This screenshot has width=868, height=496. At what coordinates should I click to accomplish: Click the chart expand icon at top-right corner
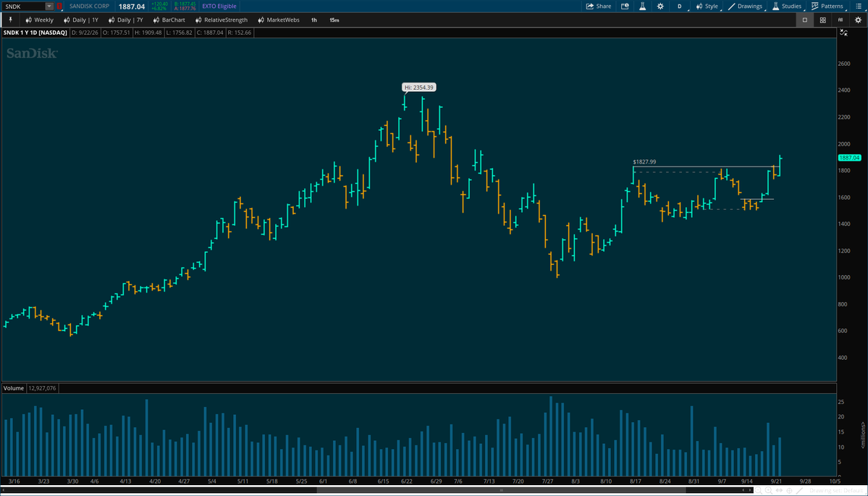(843, 33)
